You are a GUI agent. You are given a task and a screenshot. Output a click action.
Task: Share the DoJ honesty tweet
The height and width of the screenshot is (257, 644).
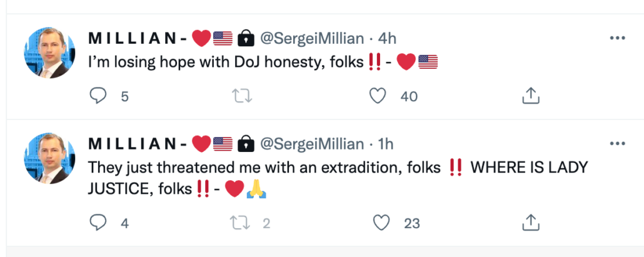coord(530,96)
